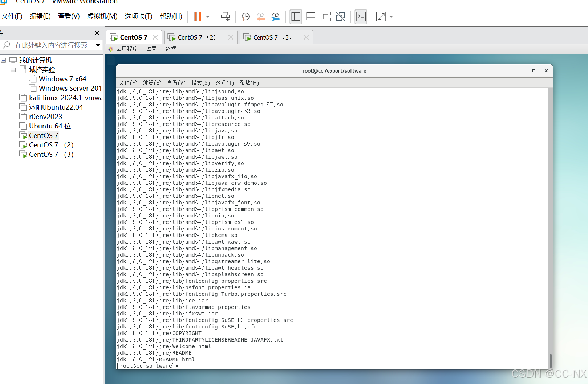Switch to Unity mode icon
This screenshot has height=384, width=588.
point(341,16)
